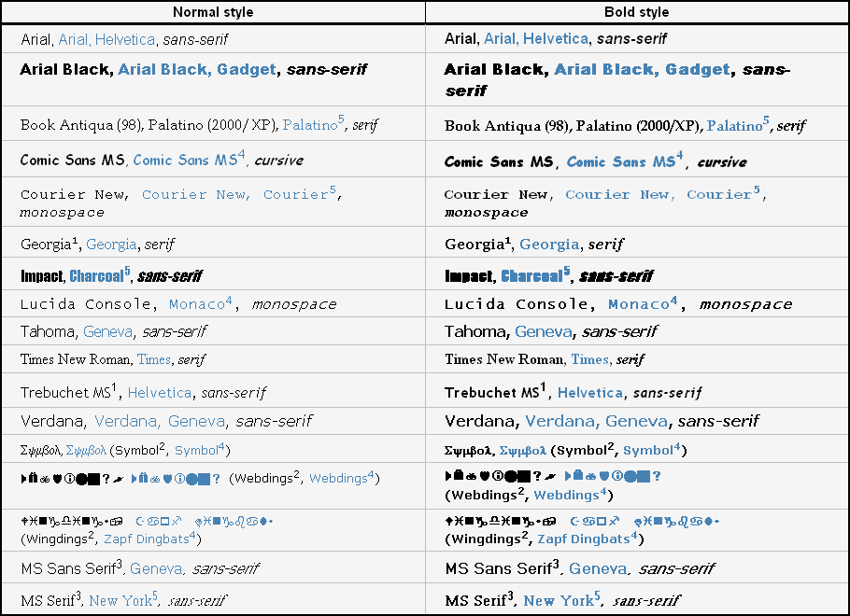Open the blue Arial, Helvetica link in Normal column
This screenshot has height=616, width=850.
(106, 39)
